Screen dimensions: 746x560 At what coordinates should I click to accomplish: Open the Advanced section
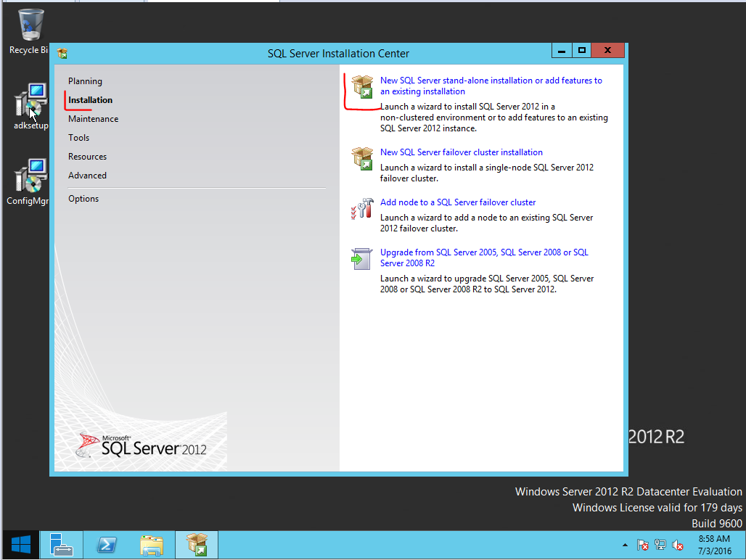pyautogui.click(x=88, y=176)
